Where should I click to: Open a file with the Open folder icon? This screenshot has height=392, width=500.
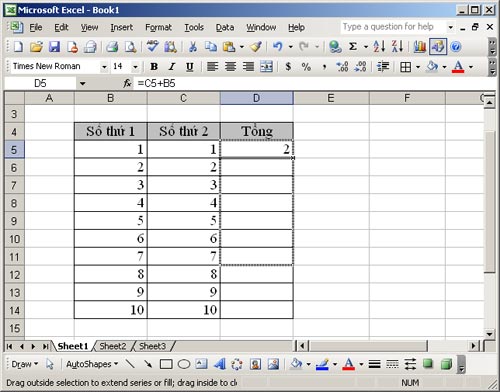pos(36,47)
